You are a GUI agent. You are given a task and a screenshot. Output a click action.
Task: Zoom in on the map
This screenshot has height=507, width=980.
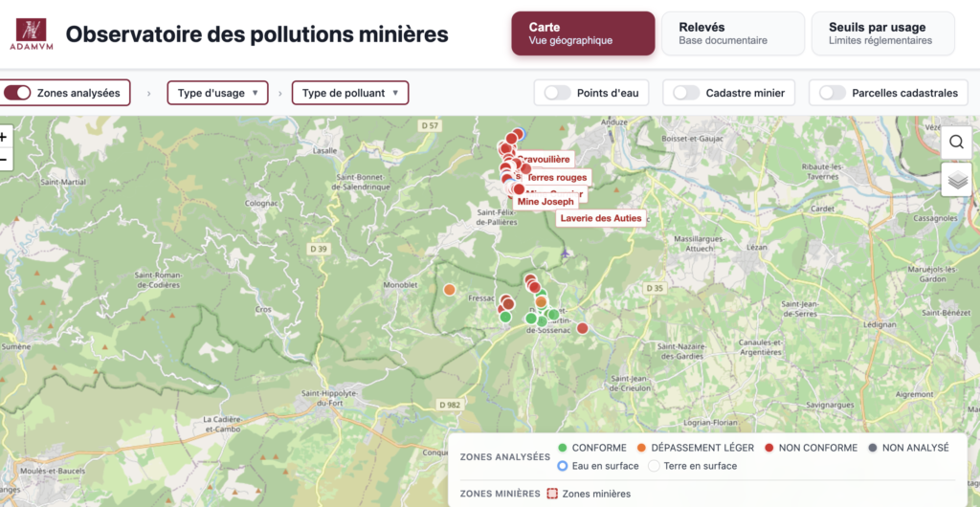tap(3, 137)
